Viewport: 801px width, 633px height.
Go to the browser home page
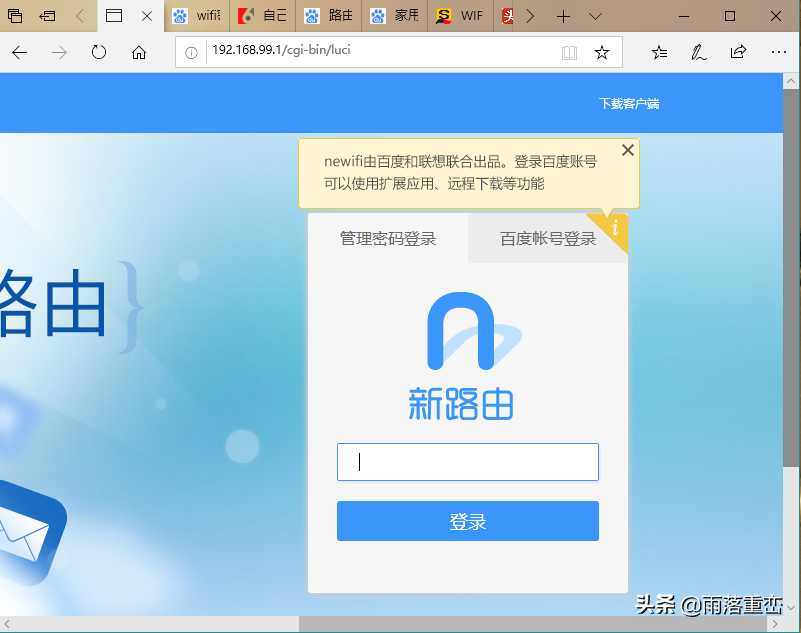pos(139,52)
